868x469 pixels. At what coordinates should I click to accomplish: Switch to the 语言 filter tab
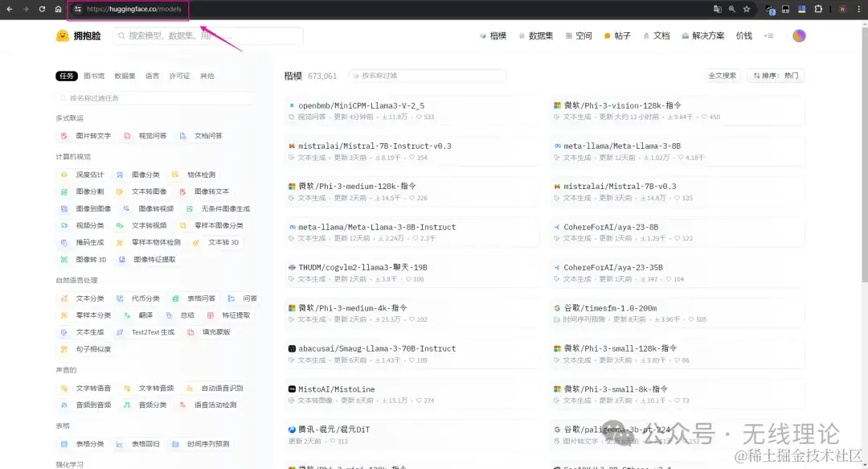[x=152, y=76]
